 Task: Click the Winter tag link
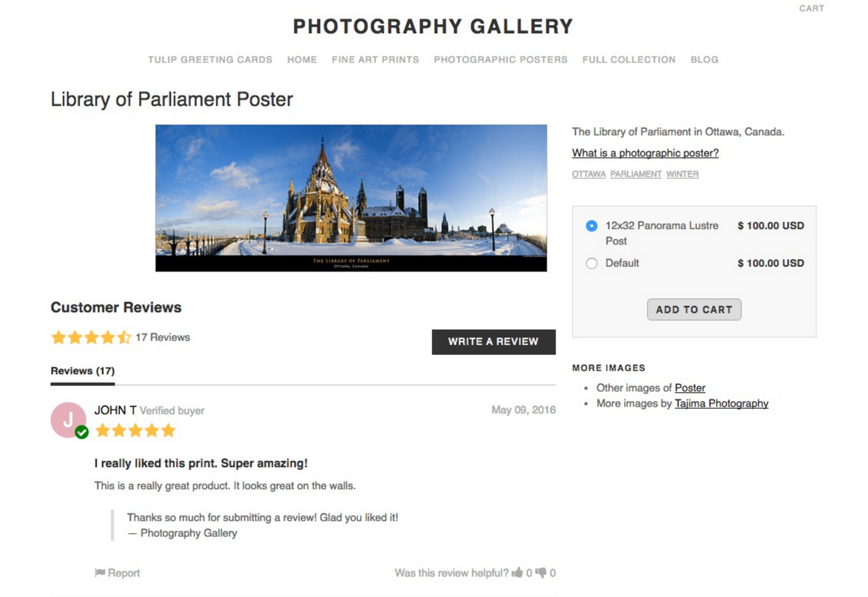click(x=682, y=174)
